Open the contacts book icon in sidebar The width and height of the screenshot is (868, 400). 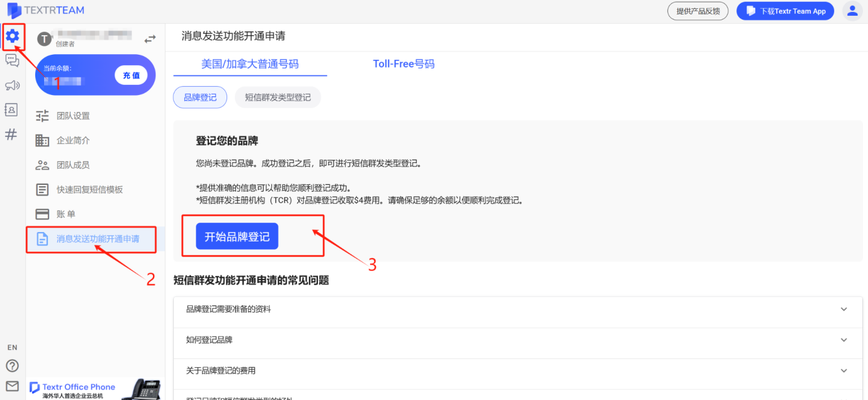click(x=12, y=109)
